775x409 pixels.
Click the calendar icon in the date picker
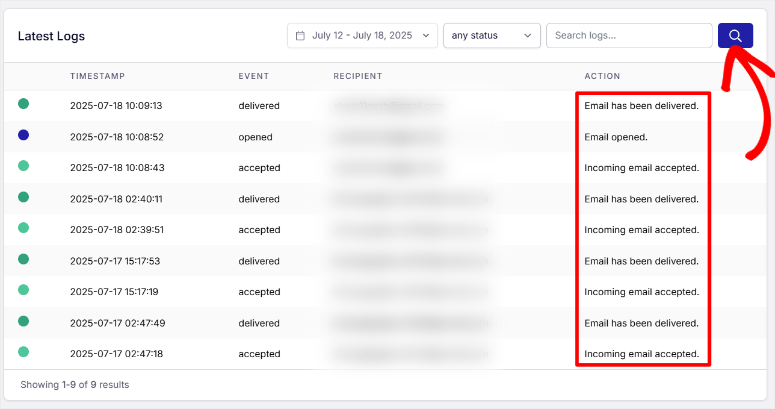click(x=300, y=36)
